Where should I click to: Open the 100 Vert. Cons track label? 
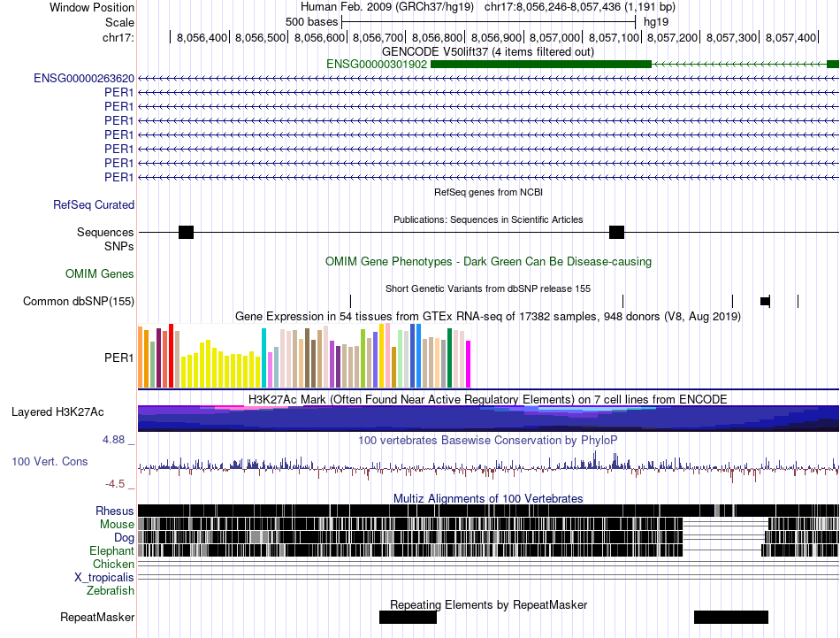[x=50, y=462]
